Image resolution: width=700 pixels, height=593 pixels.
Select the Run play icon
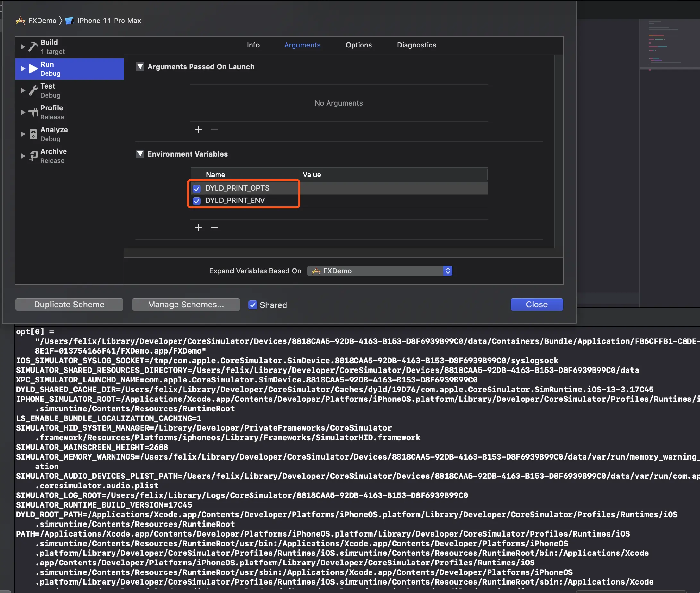[x=33, y=69]
